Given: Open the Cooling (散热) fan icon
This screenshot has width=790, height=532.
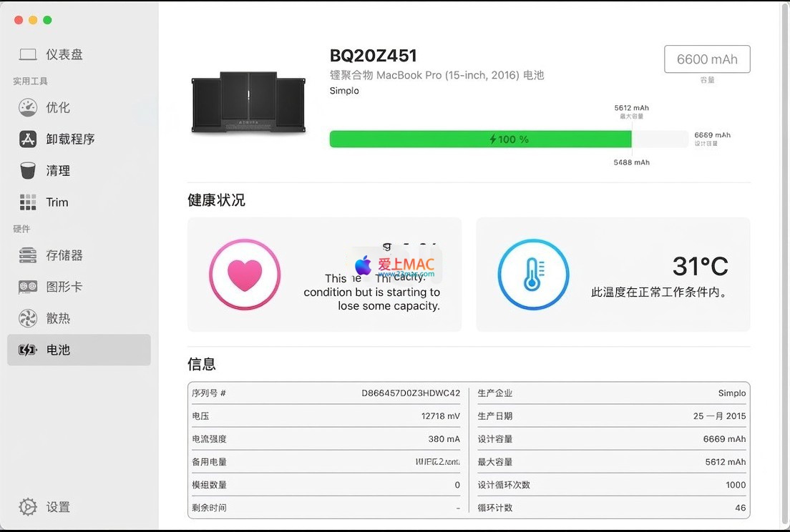Looking at the screenshot, I should tap(28, 318).
